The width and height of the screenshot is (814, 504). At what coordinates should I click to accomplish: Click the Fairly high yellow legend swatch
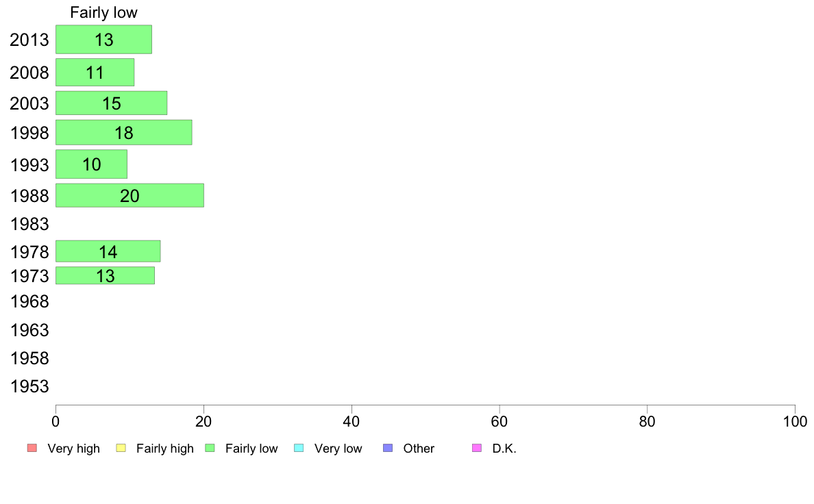(121, 448)
